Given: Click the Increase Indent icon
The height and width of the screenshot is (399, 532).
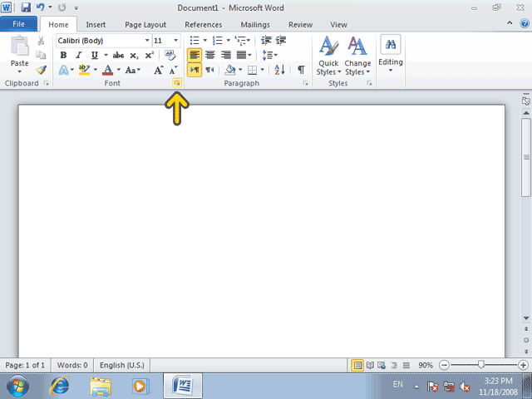Looking at the screenshot, I should pyautogui.click(x=281, y=41).
